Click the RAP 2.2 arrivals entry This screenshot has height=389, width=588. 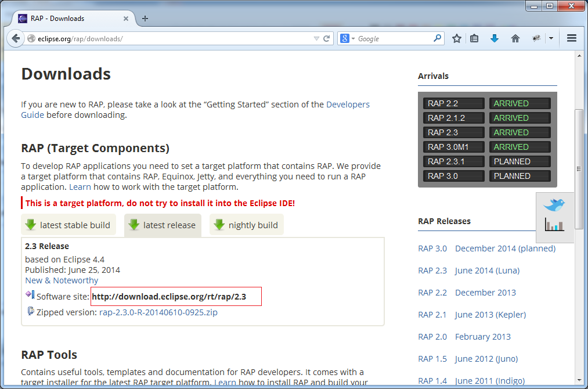pos(454,103)
